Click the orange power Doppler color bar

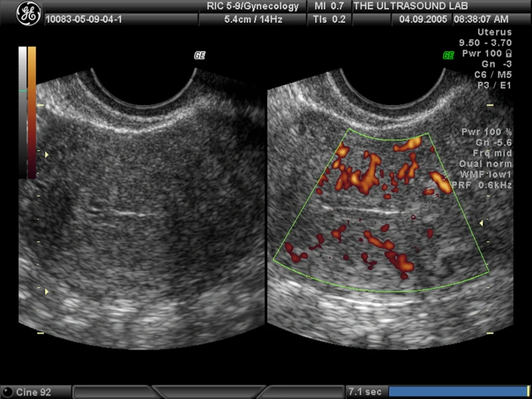coord(32,113)
